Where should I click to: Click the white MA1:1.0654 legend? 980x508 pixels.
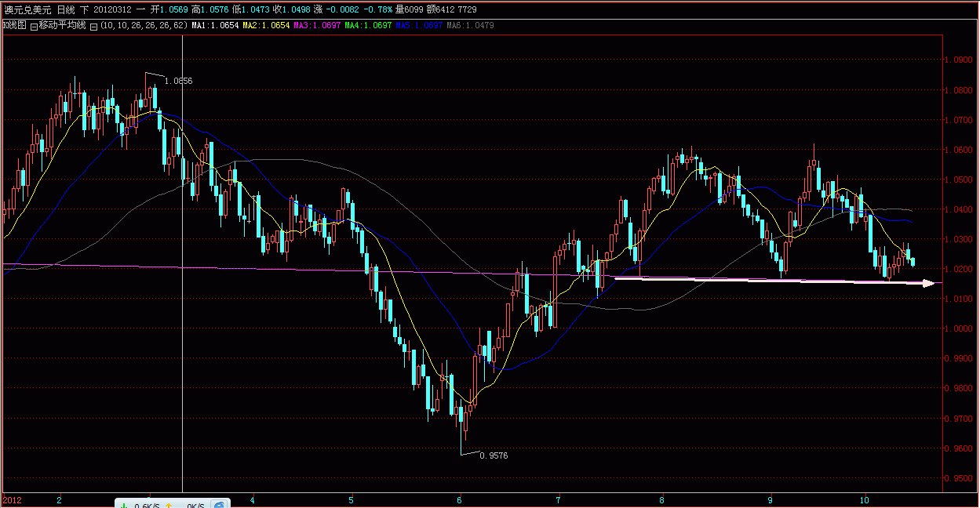point(216,26)
